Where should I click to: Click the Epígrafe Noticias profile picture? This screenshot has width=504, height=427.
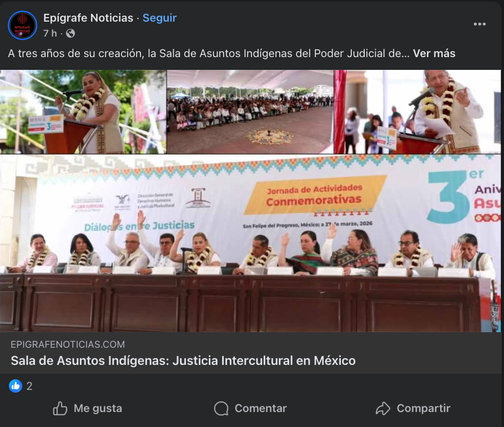[23, 26]
